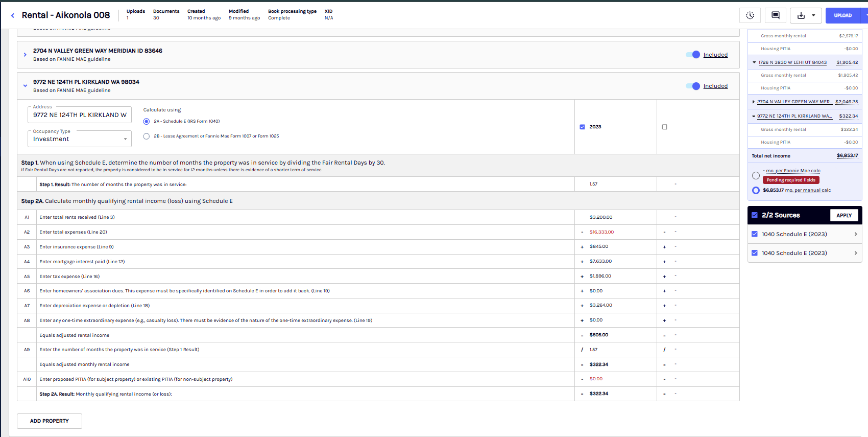Click tax expense value $1,896.00
Image resolution: width=868 pixels, height=437 pixels.
click(600, 276)
